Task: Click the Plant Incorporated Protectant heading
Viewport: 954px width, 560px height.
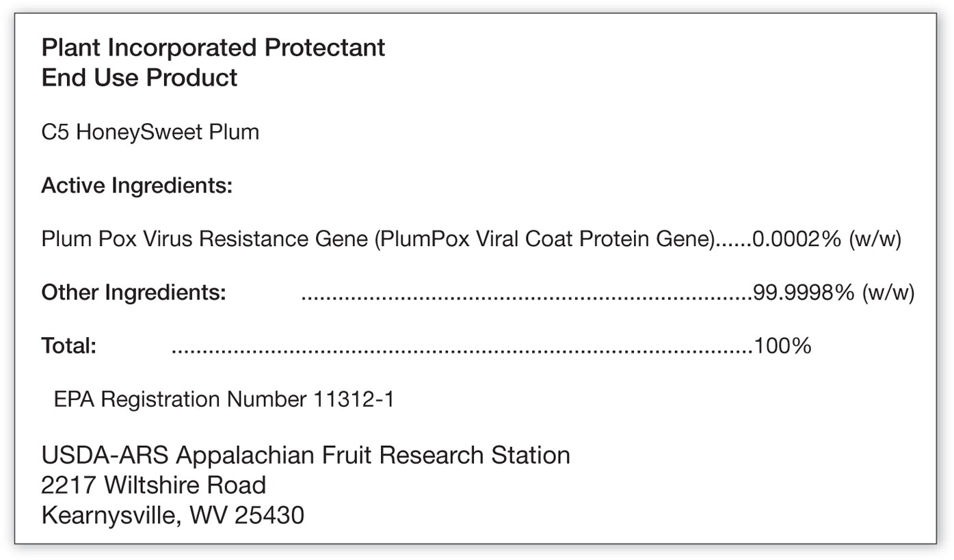Action: [213, 48]
